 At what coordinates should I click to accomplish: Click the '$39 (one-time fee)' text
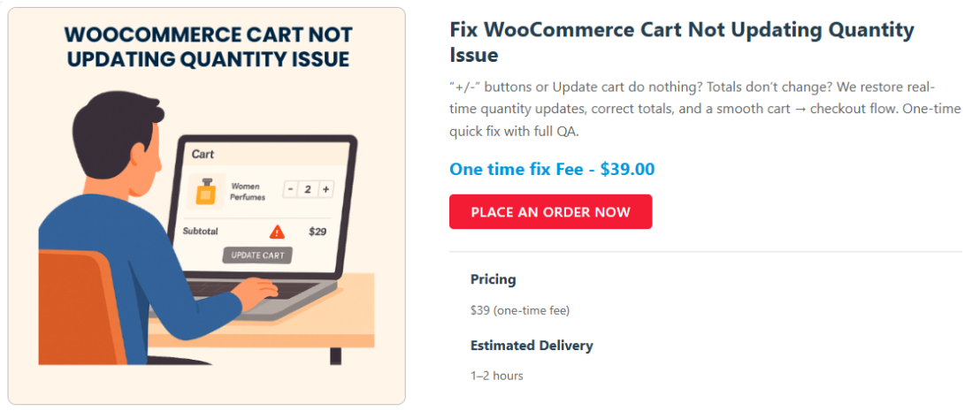click(520, 310)
